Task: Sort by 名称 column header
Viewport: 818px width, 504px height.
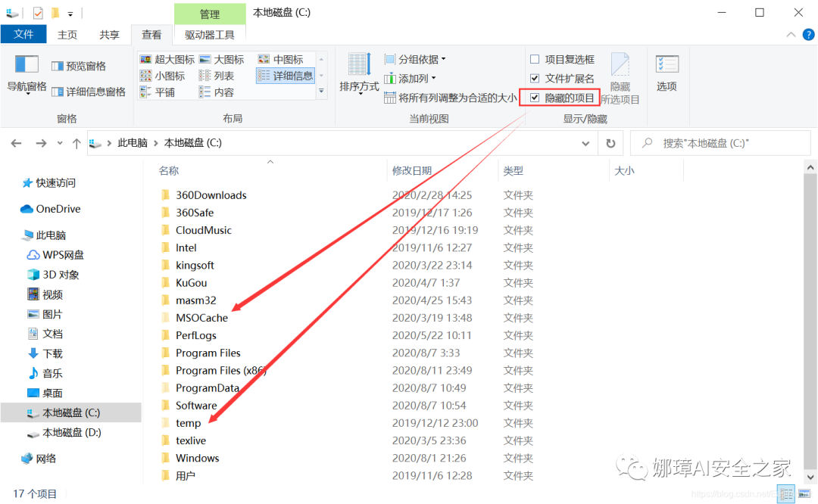Action: pyautogui.click(x=168, y=171)
